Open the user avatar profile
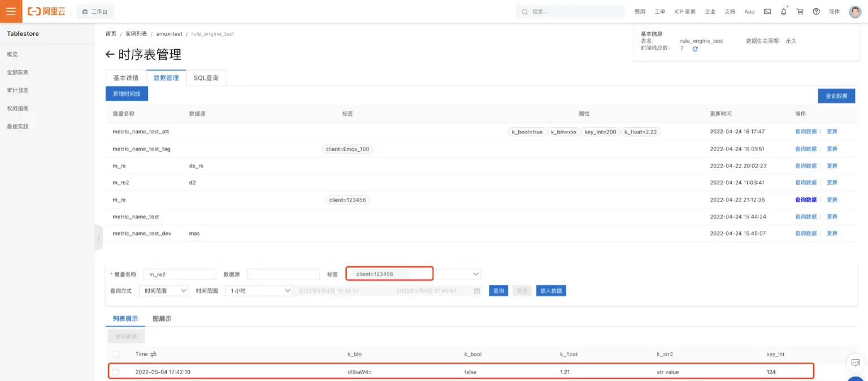This screenshot has height=381, width=868. 855,11
